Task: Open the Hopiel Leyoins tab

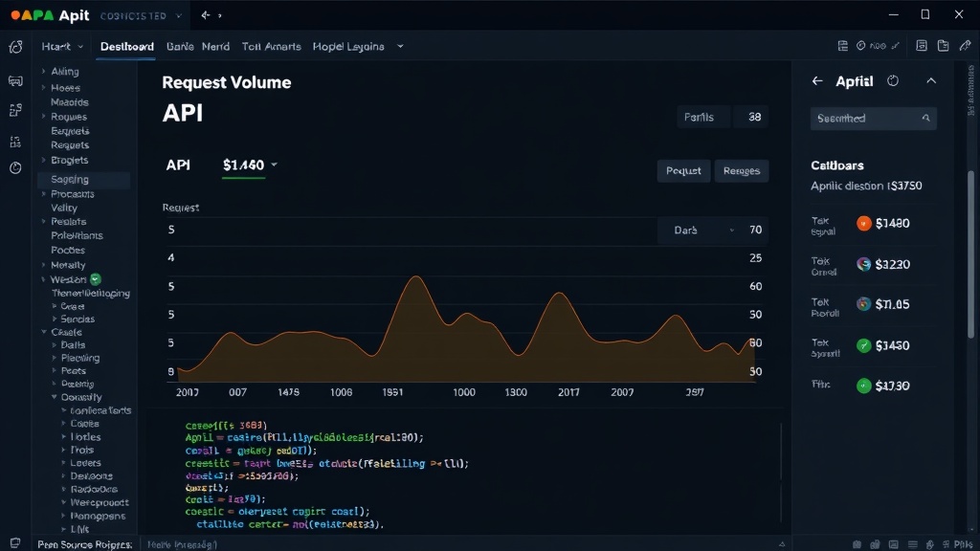Action: [x=348, y=46]
